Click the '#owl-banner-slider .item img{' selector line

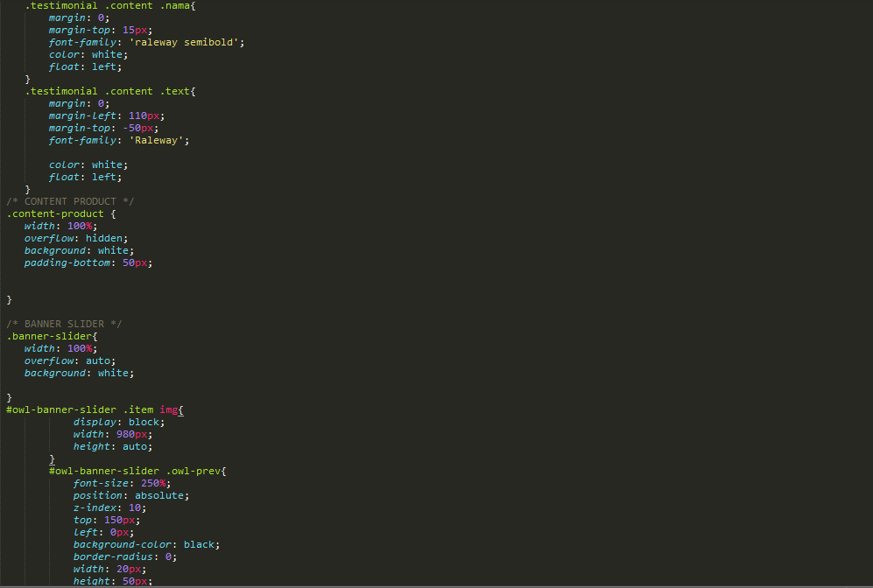[95, 409]
